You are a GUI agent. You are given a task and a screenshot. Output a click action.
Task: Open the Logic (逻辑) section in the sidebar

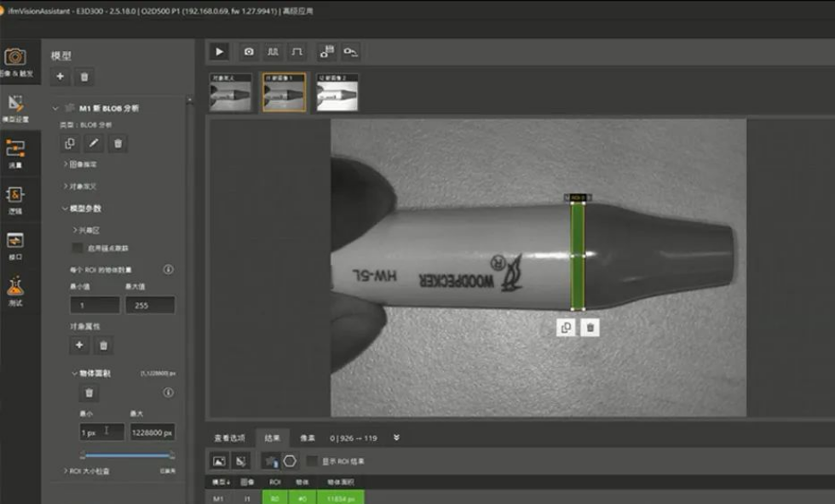[14, 198]
